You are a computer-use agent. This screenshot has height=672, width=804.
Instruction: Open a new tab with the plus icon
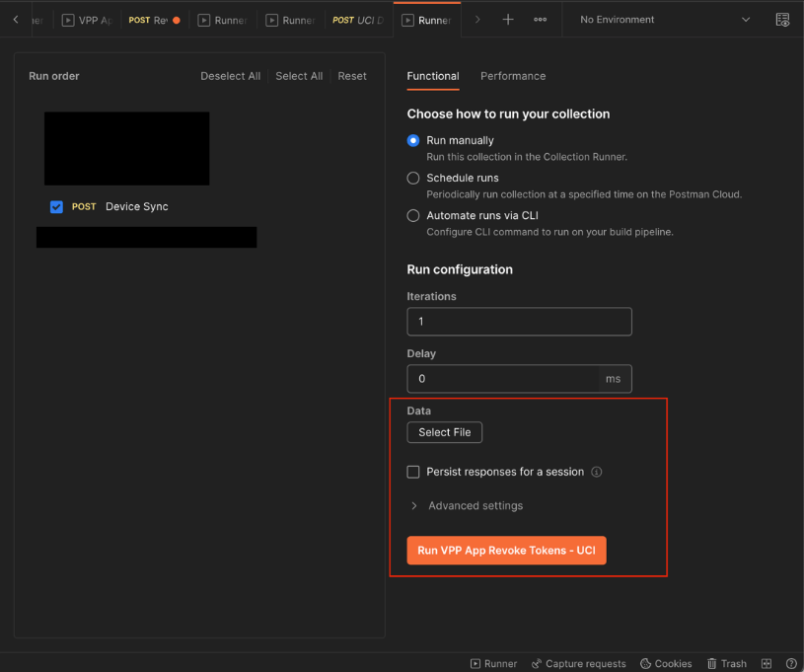(508, 20)
